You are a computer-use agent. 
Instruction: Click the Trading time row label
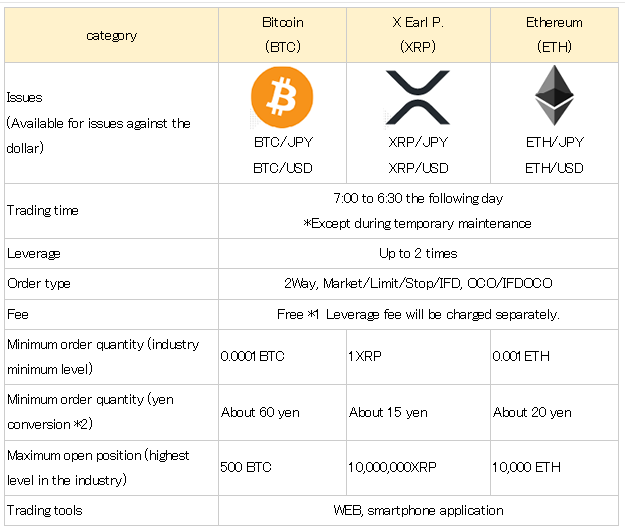(43, 210)
